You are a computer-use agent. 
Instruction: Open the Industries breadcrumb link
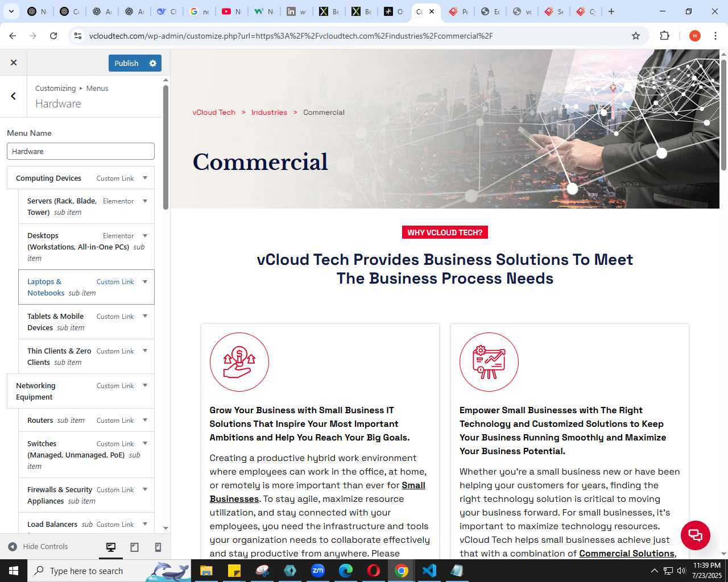coord(269,113)
